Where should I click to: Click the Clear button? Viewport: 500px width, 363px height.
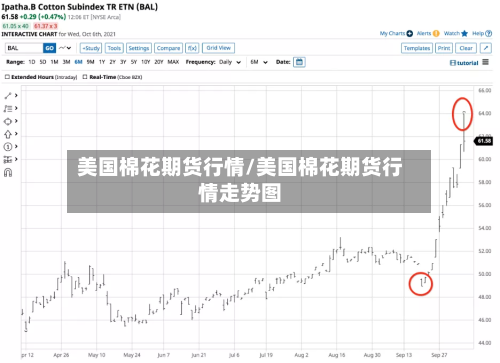pyautogui.click(x=466, y=48)
